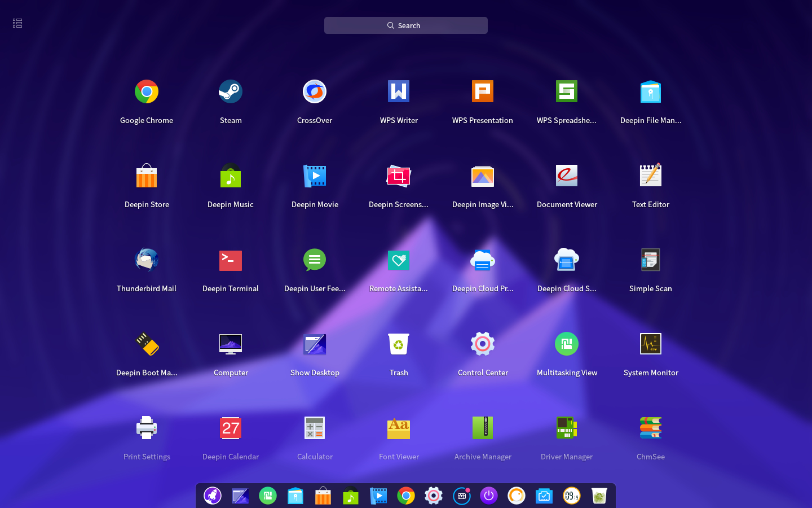Click the onscreen keyboard icon in dock
The width and height of the screenshot is (812, 508).
point(462,496)
